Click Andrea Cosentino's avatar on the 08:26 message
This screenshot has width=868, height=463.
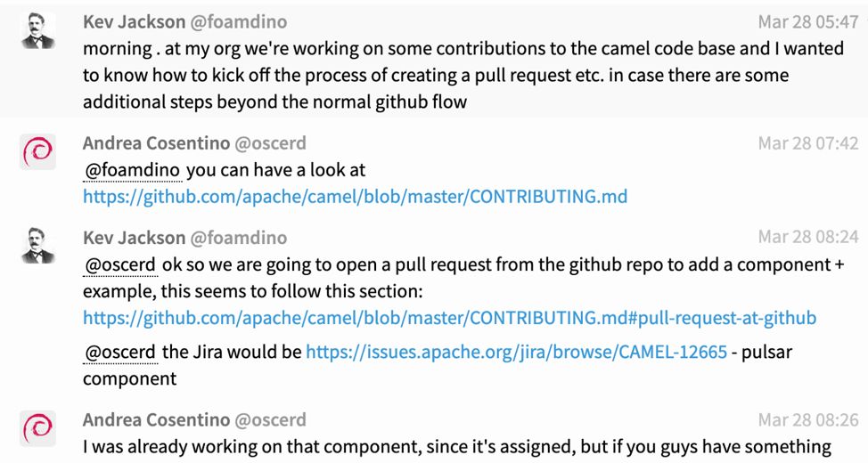click(37, 429)
